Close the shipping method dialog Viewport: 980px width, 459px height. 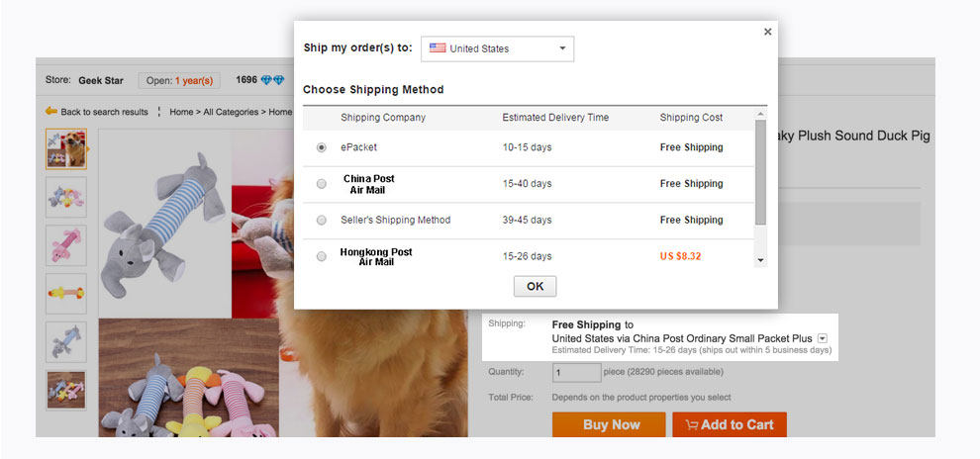[x=767, y=32]
